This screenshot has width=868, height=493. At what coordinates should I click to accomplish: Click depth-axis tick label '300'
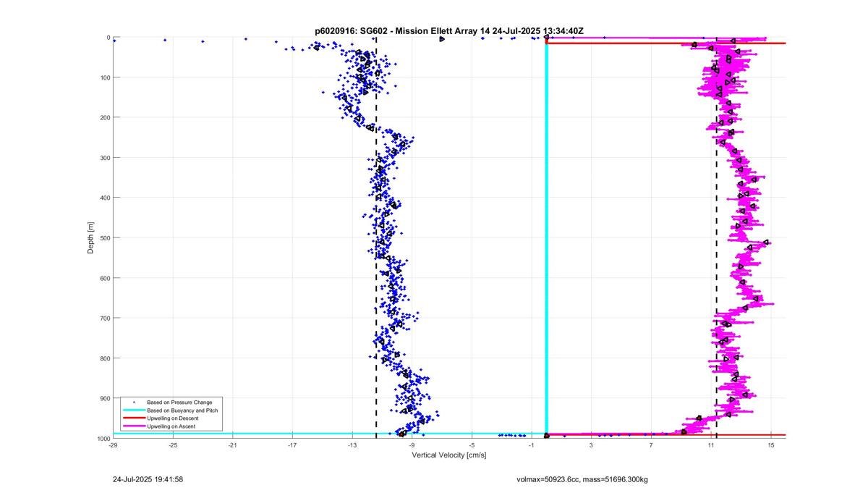click(x=105, y=158)
